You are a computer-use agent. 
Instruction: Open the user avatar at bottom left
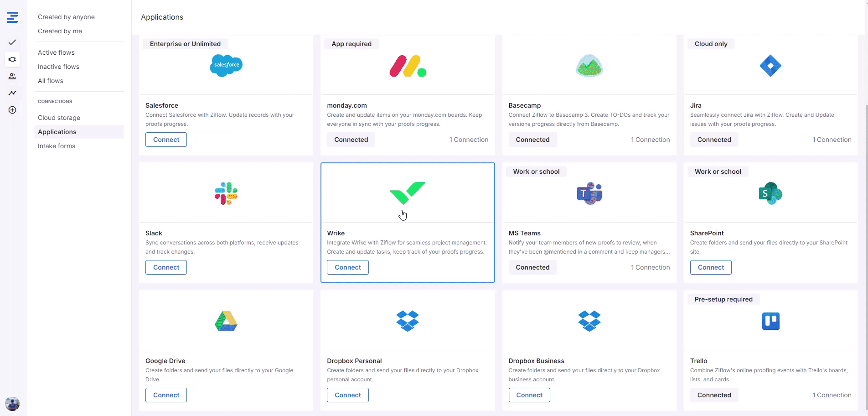(x=12, y=403)
